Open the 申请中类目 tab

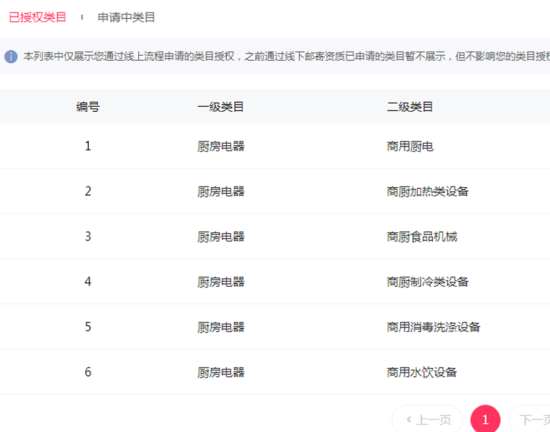click(126, 17)
